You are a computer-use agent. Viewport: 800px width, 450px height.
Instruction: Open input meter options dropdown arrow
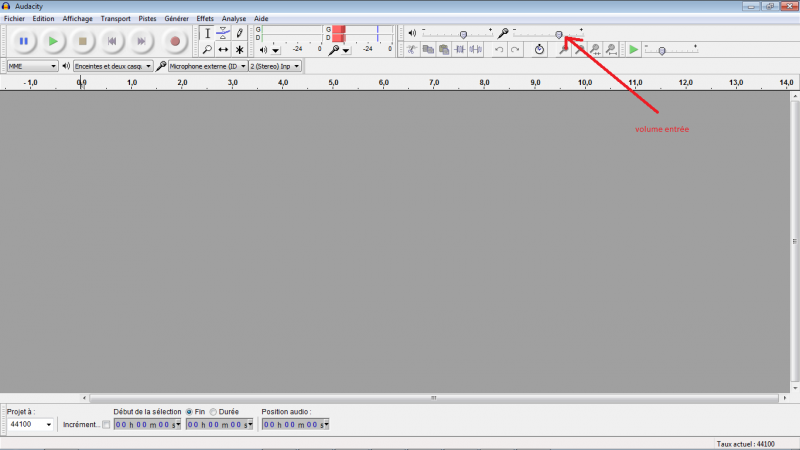coord(346,51)
